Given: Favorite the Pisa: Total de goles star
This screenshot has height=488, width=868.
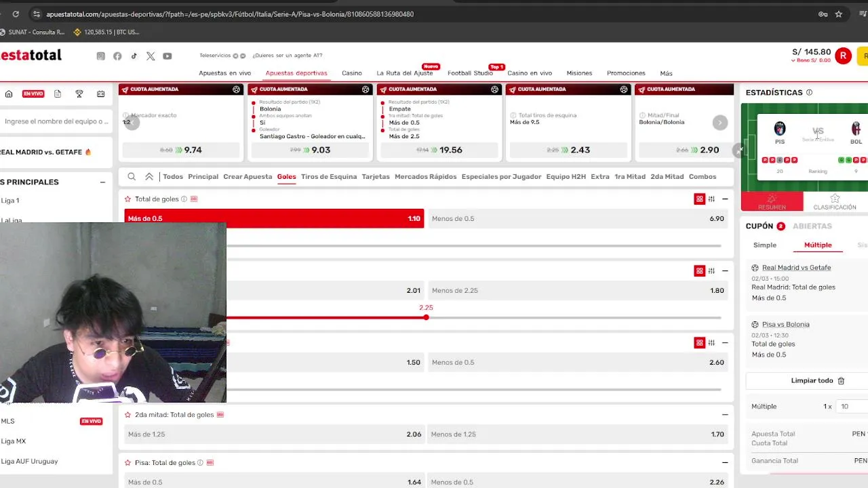Looking at the screenshot, I should (127, 463).
